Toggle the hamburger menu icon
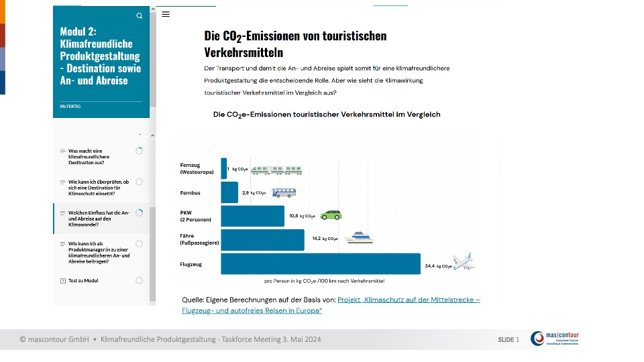 click(166, 14)
